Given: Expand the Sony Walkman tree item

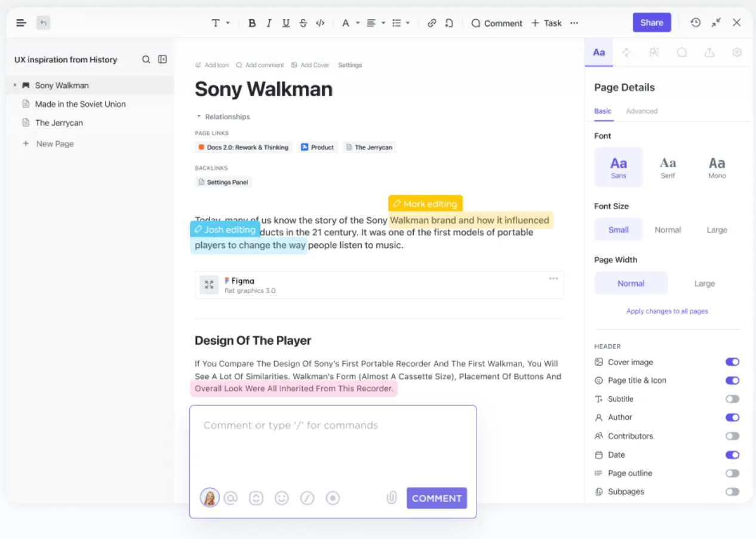Looking at the screenshot, I should pyautogui.click(x=15, y=85).
